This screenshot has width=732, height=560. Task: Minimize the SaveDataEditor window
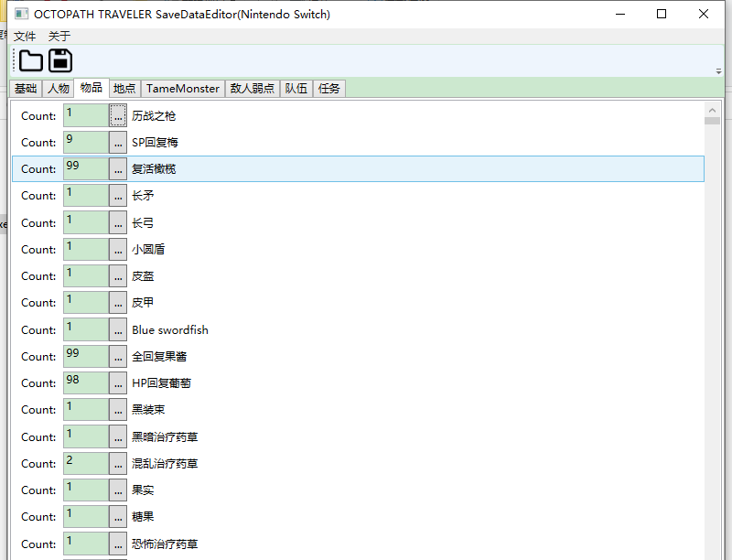tap(620, 14)
